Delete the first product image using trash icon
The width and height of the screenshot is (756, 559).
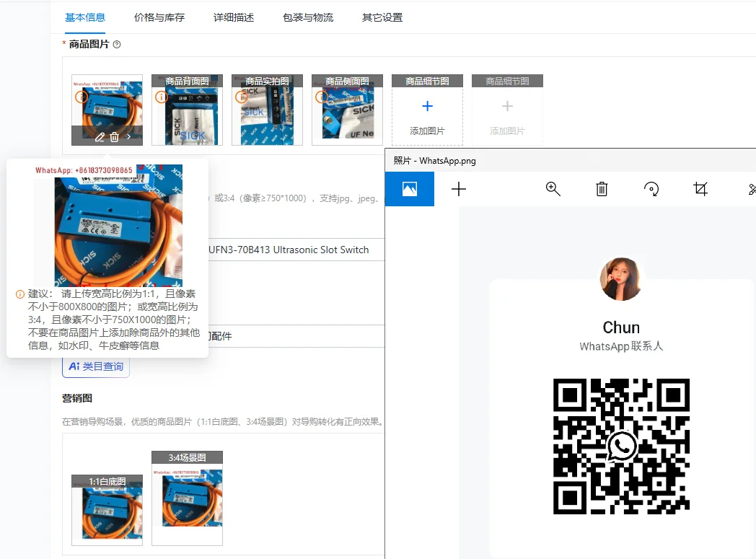[114, 137]
